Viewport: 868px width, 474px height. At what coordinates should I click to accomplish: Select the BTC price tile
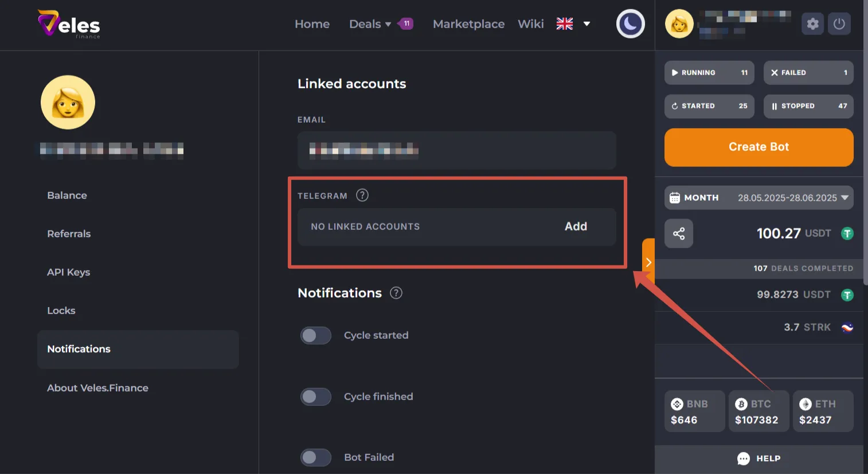click(x=758, y=411)
